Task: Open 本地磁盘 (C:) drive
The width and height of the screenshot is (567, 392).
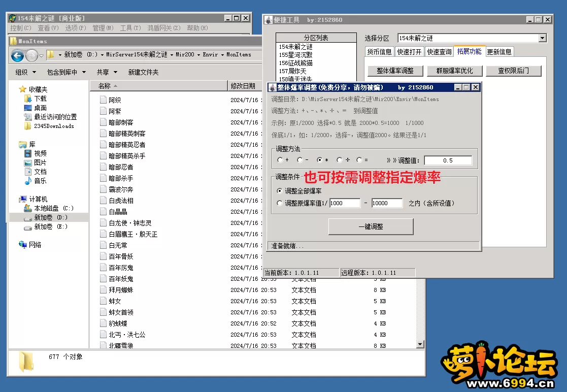Action: pos(53,208)
